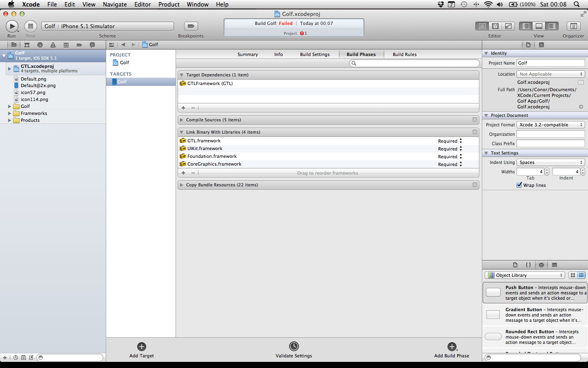Toggle the Utilities pane view button
Image resolution: width=588 pixels, height=368 pixels.
(x=552, y=26)
